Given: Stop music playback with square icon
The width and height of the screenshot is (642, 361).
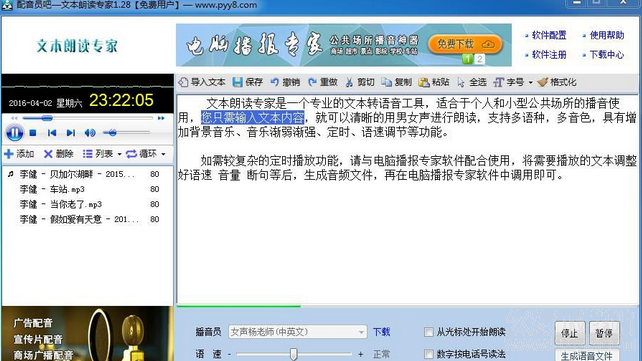Looking at the screenshot, I should click(x=33, y=133).
